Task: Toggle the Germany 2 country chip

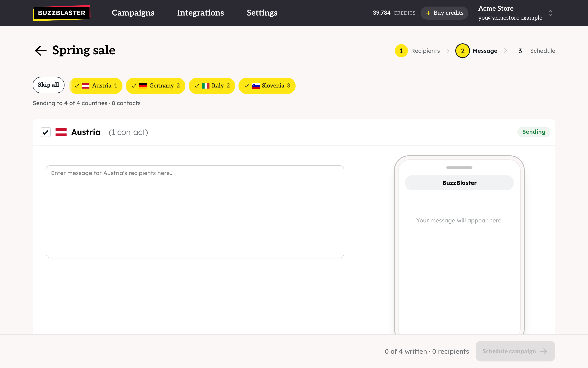Action: coord(156,86)
